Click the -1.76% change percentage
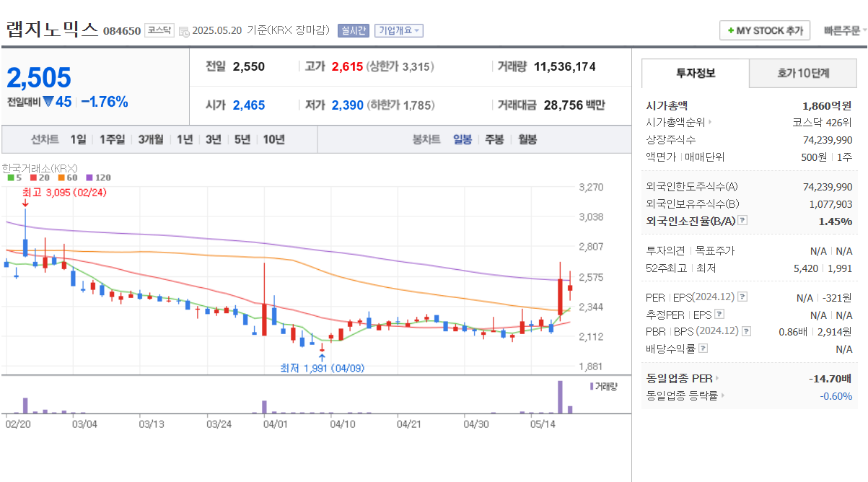The image size is (868, 482). click(105, 102)
